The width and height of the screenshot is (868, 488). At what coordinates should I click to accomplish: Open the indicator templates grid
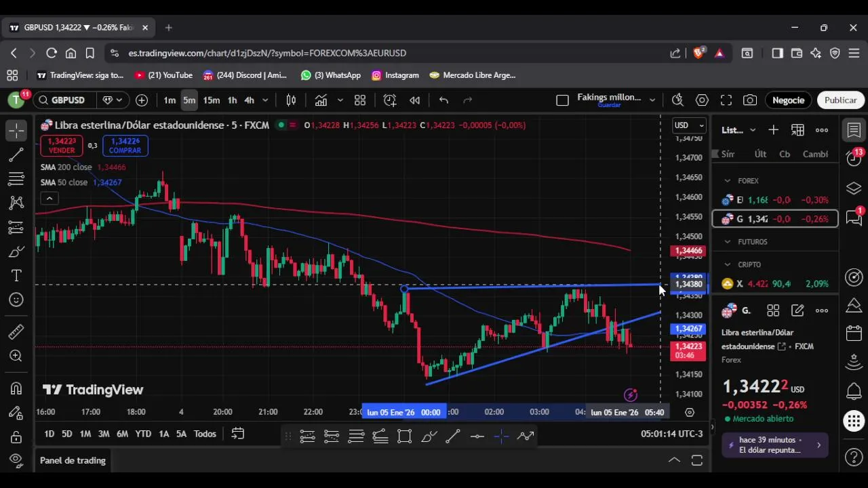360,100
